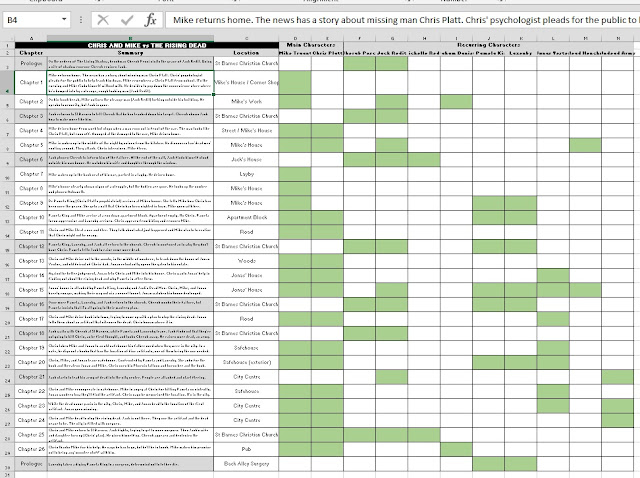Select column C header

click(x=246, y=38)
